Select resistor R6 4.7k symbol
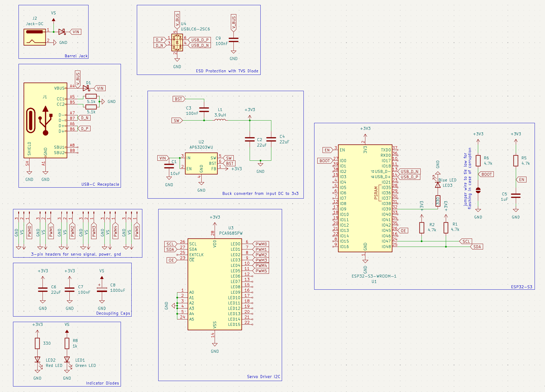Screen dimensions: 545x392 (x=478, y=161)
